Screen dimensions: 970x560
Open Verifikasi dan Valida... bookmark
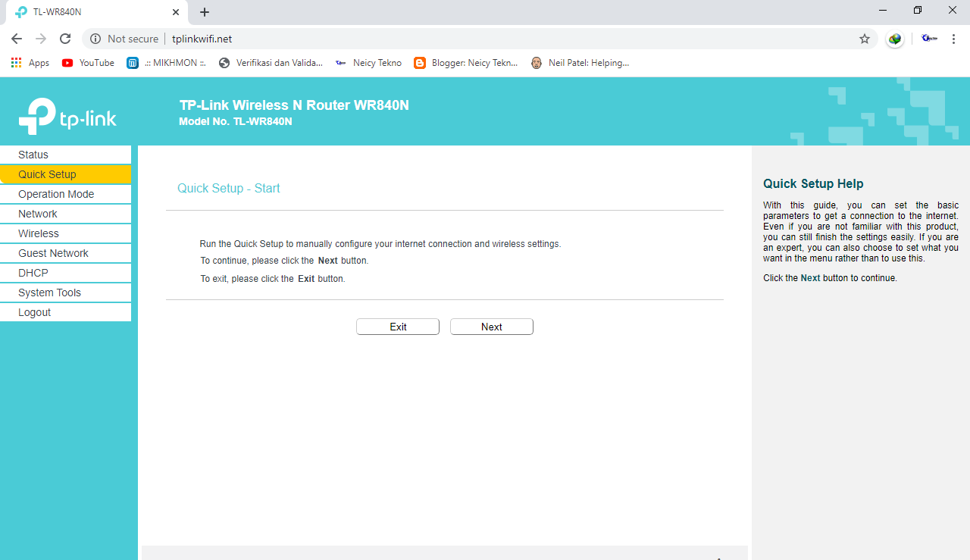(271, 63)
